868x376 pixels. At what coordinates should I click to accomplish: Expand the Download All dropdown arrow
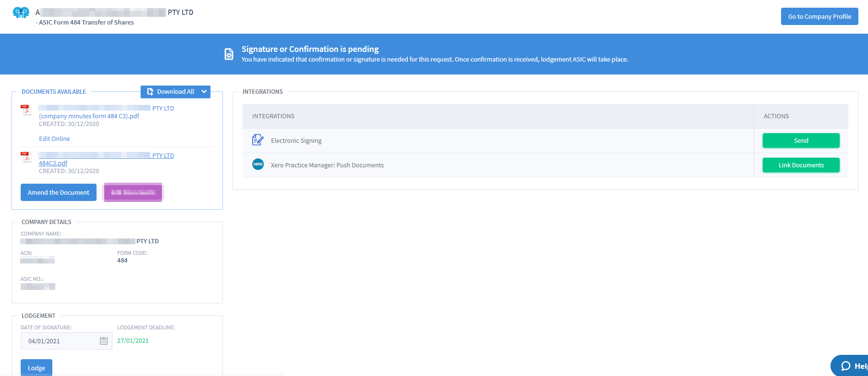coord(204,92)
